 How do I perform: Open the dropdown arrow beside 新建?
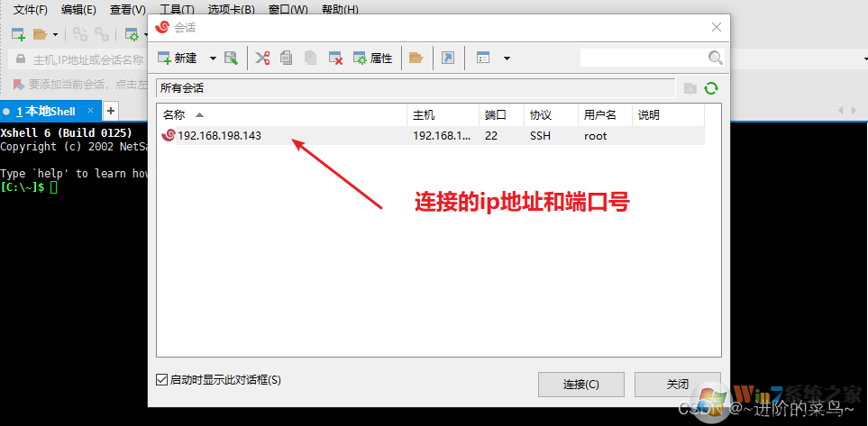(213, 58)
